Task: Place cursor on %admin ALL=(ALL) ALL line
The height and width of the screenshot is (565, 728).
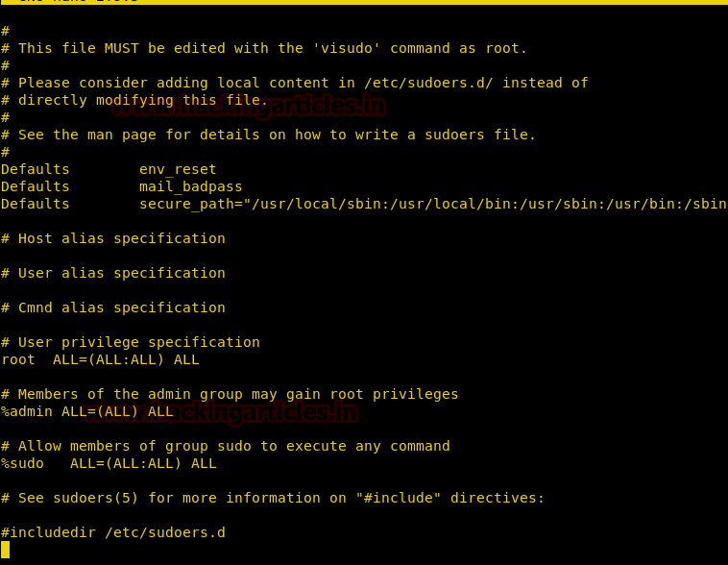Action: click(x=86, y=411)
